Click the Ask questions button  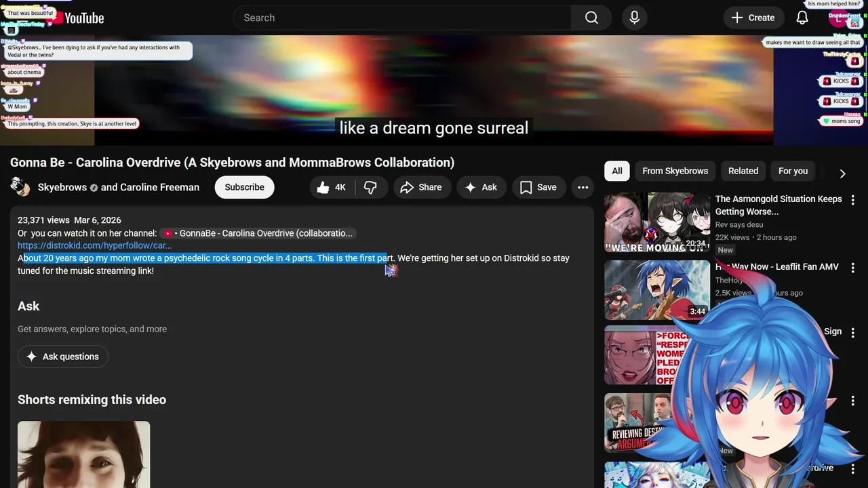point(63,357)
